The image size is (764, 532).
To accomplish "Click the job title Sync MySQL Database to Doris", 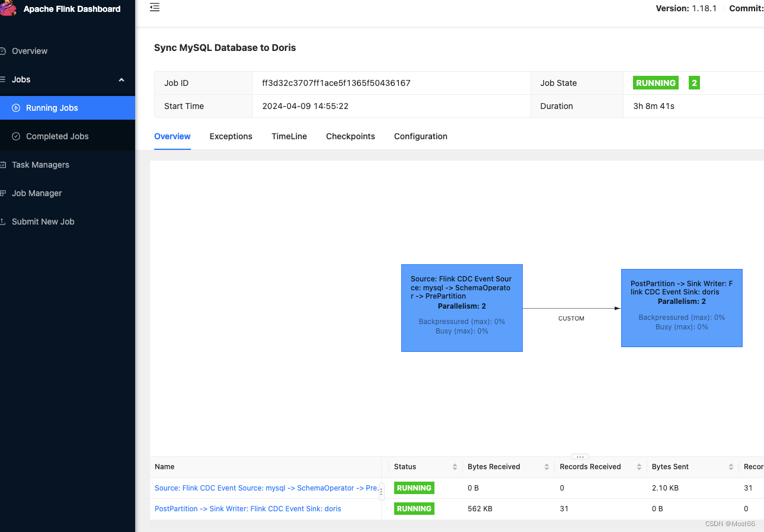I will (225, 48).
